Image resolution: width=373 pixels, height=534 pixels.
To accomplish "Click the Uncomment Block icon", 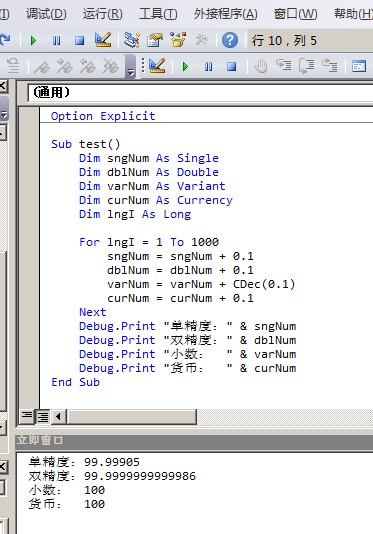I will pyautogui.click(x=14, y=66).
